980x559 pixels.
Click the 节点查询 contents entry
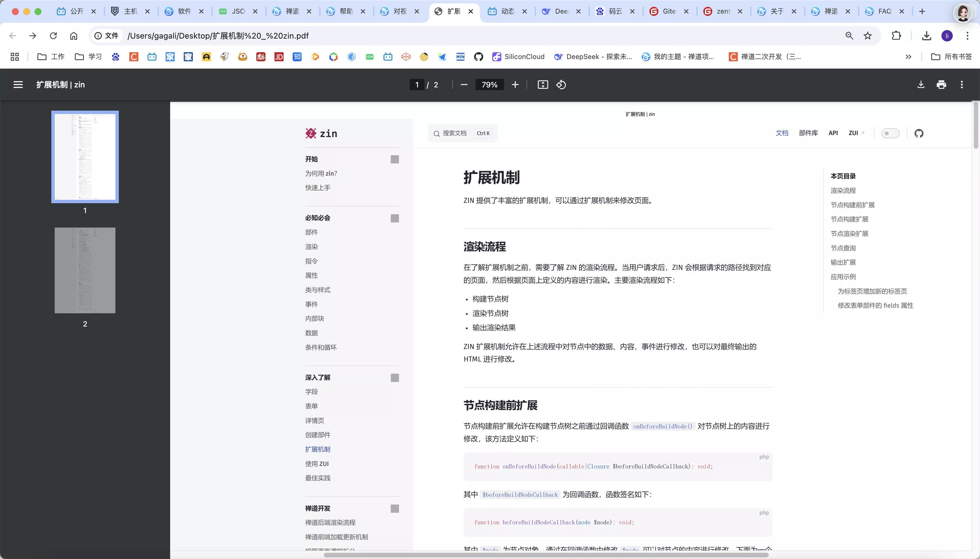(x=843, y=248)
